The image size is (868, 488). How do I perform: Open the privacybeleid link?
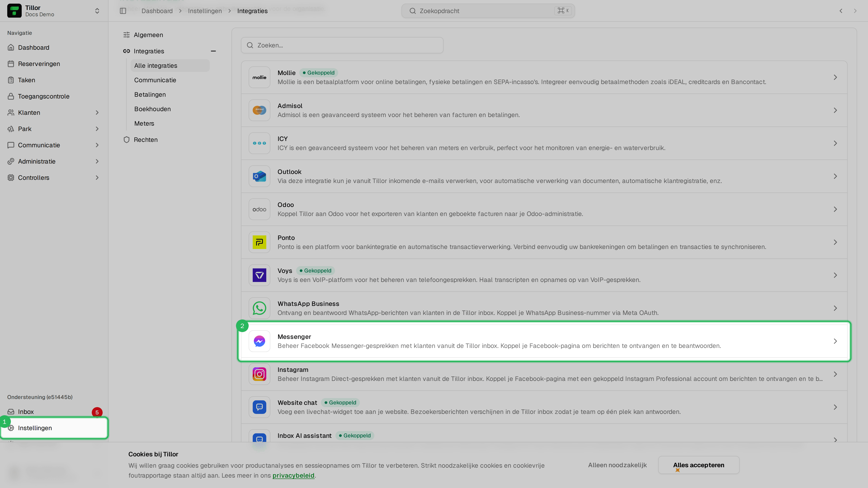pyautogui.click(x=293, y=475)
